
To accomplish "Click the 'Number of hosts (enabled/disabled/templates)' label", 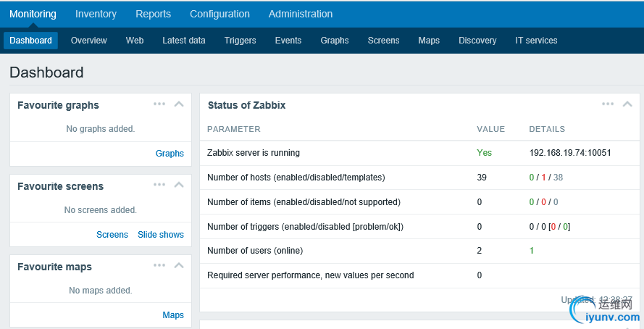I will click(x=296, y=178).
